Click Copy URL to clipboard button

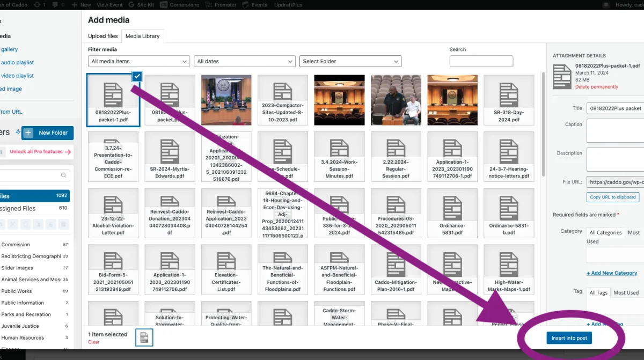613,197
